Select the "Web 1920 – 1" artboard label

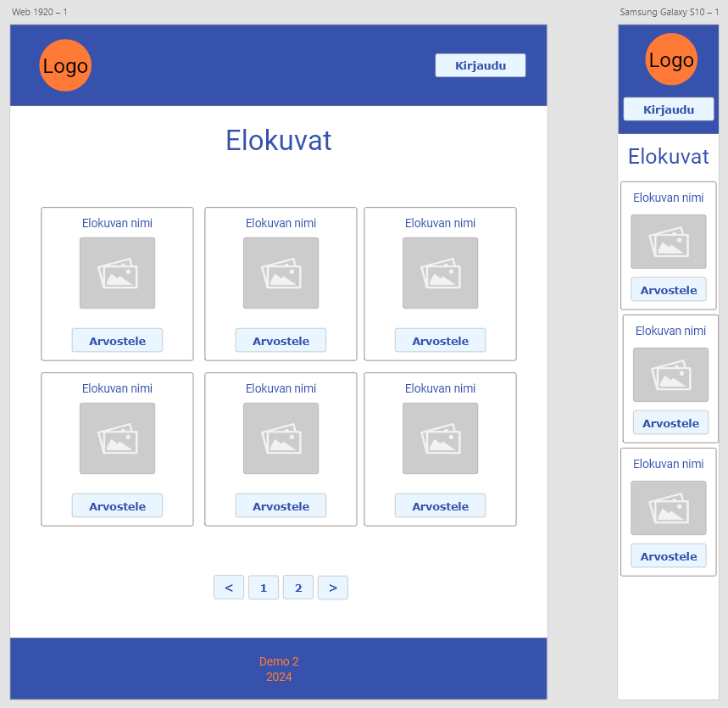point(40,12)
